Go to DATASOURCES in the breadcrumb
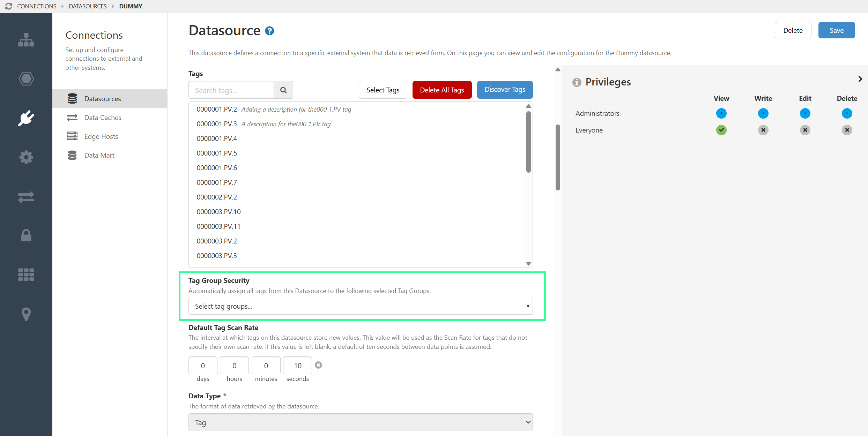Image resolution: width=868 pixels, height=436 pixels. 88,6
